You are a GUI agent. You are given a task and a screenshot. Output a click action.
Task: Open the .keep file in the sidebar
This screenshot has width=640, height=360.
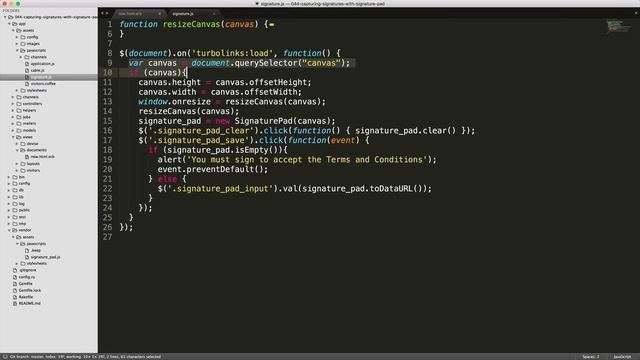(x=36, y=251)
